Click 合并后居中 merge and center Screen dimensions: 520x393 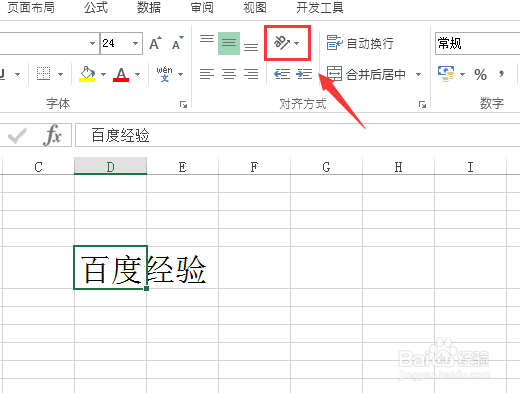367,74
